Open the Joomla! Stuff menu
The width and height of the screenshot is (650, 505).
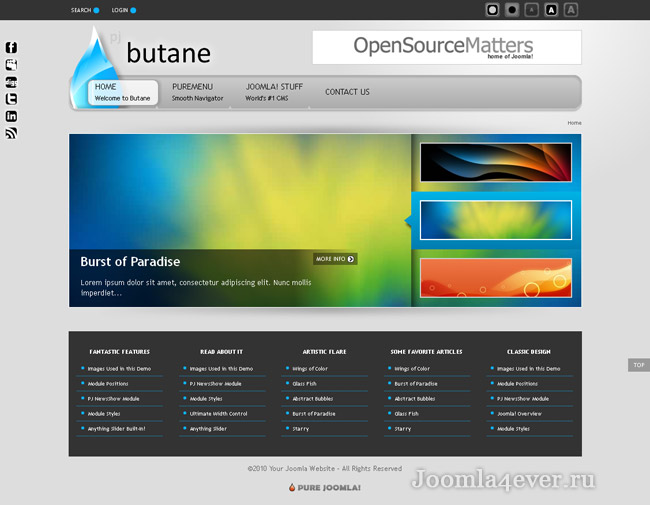coord(274,92)
